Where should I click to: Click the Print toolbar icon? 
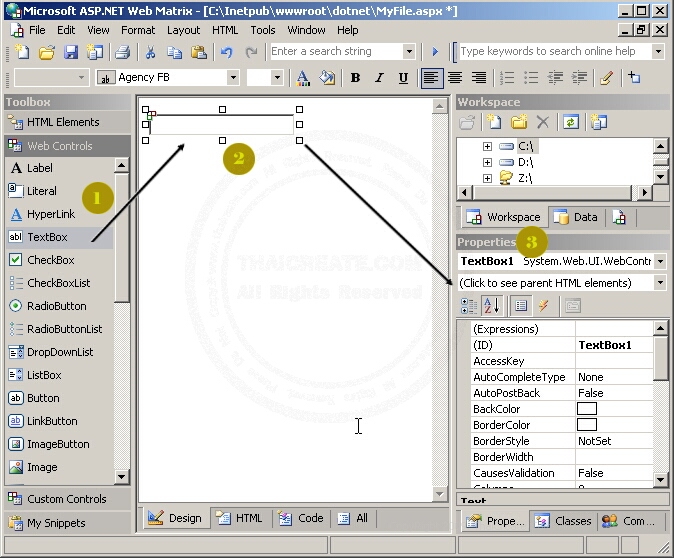click(x=118, y=52)
